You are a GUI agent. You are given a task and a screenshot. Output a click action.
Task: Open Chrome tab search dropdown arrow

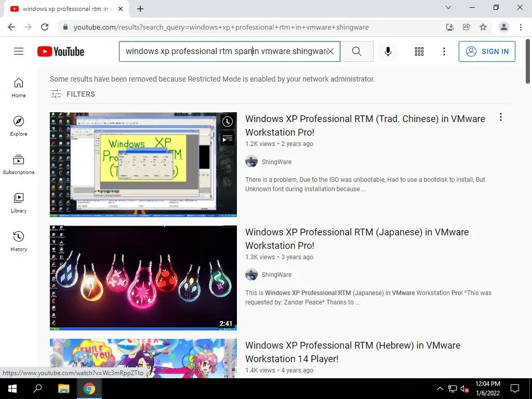[x=448, y=7]
